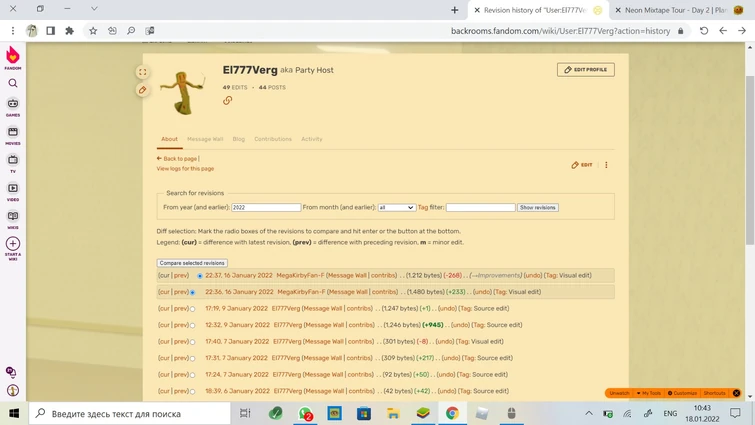Open Microsoft Store from taskbar
The width and height of the screenshot is (755, 425).
tap(364, 413)
